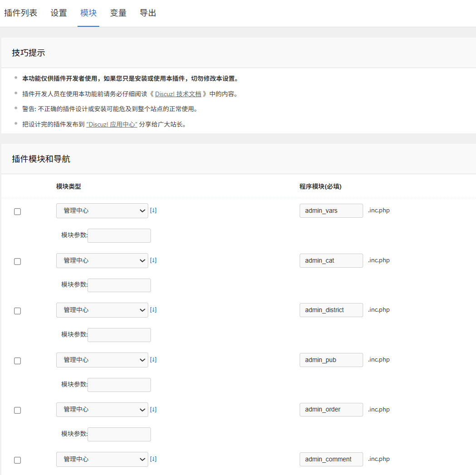Click the [↓] icon beside admin_order row
The height and width of the screenshot is (475, 476).
click(153, 409)
